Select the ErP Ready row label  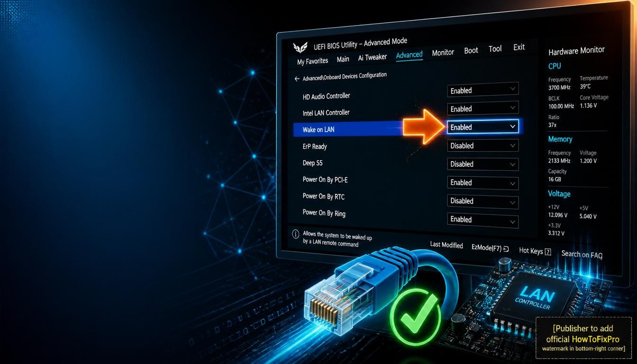click(x=315, y=146)
